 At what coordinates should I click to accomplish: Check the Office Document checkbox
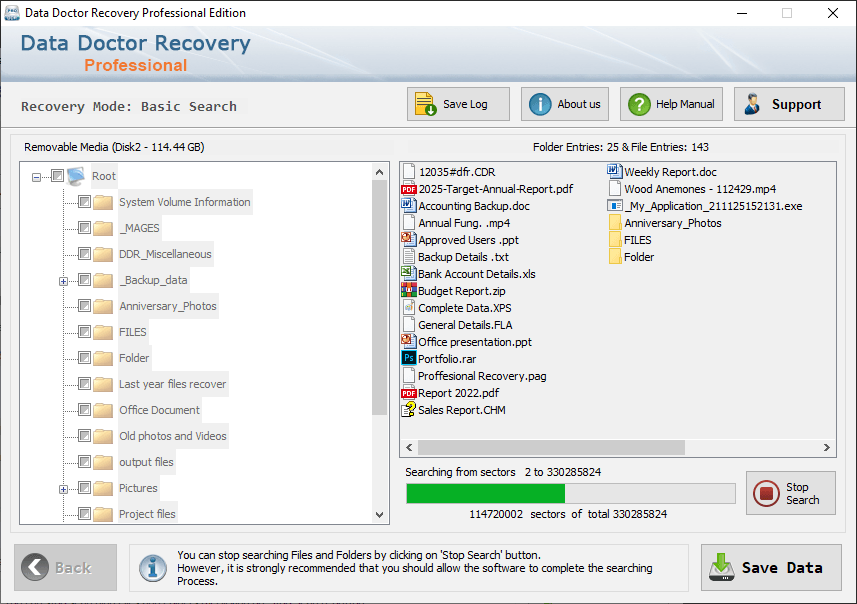[84, 409]
